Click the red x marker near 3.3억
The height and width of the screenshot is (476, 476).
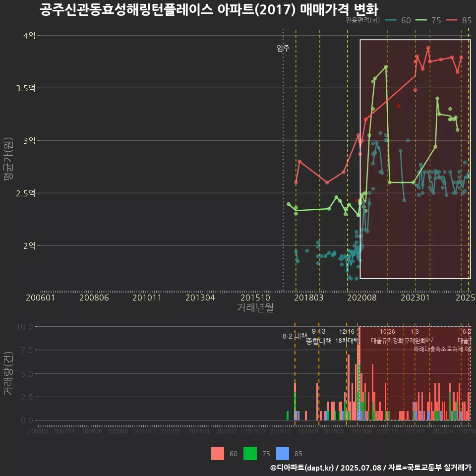399,106
